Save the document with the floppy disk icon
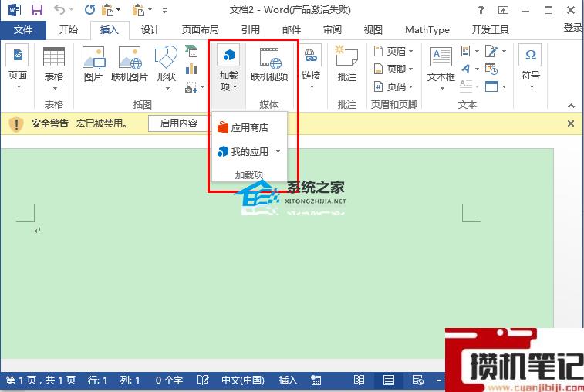 pos(36,10)
